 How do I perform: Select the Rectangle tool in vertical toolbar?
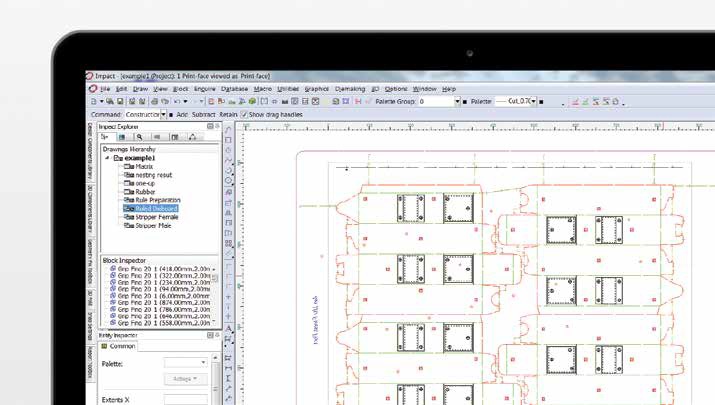(228, 140)
